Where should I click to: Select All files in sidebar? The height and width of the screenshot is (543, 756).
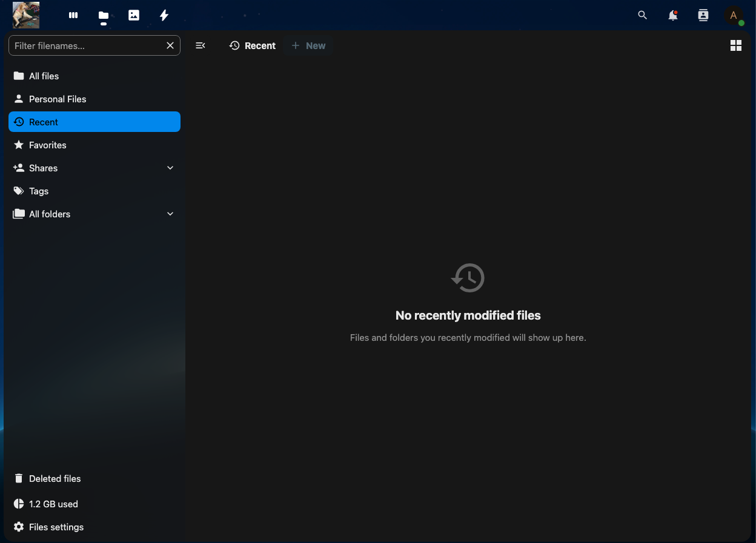pos(44,76)
